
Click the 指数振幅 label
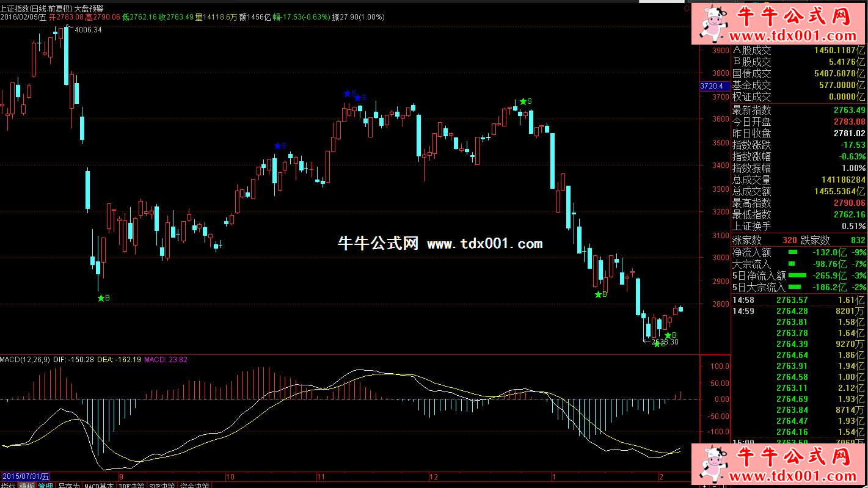pos(751,169)
